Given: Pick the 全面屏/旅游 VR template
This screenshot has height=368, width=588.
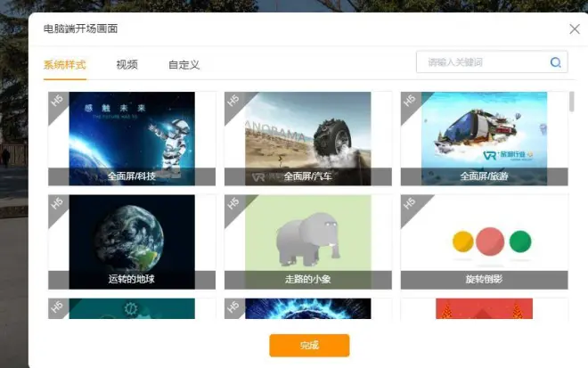Looking at the screenshot, I should pyautogui.click(x=484, y=138).
